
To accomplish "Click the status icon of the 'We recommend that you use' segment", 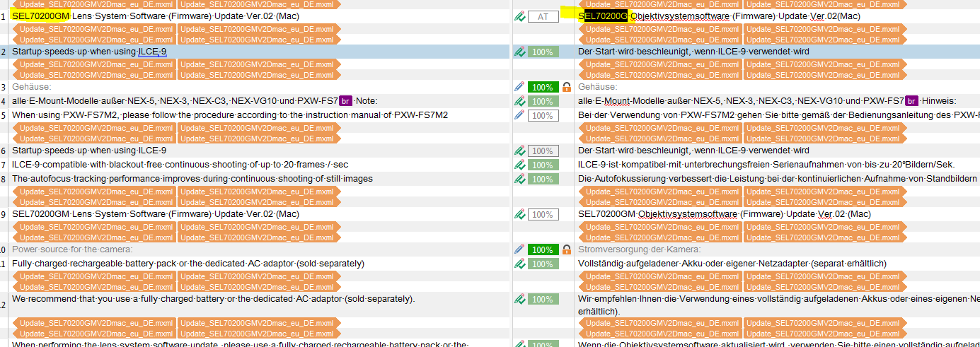I will click(x=519, y=299).
